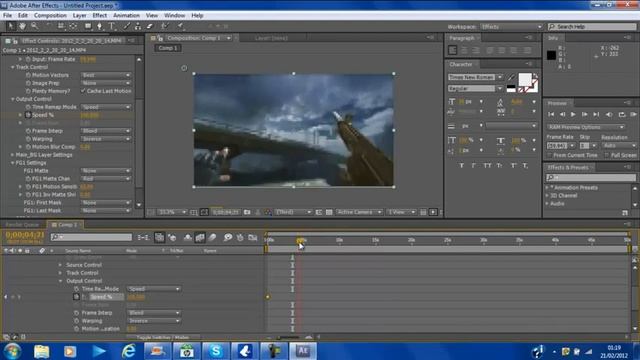Open the Workspace dropdown

pyautogui.click(x=511, y=27)
